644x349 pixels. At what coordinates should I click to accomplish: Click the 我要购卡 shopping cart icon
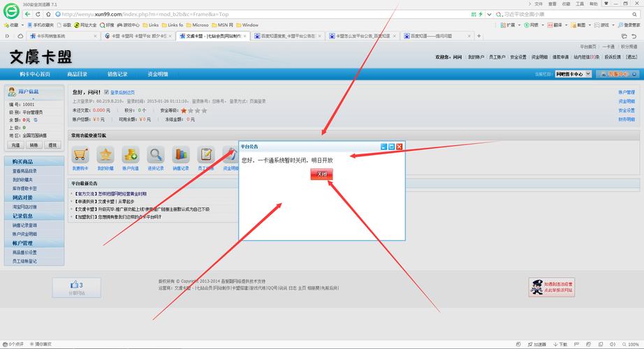pos(80,155)
